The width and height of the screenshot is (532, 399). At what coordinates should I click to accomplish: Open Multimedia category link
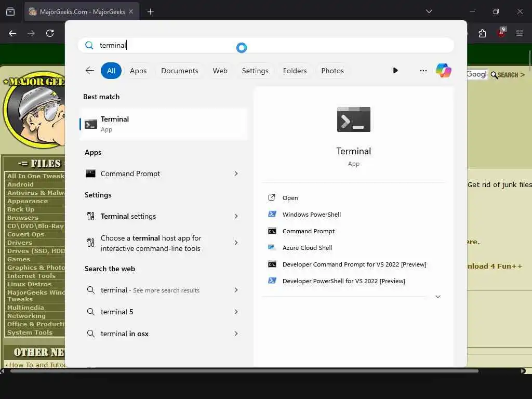[x=25, y=308]
